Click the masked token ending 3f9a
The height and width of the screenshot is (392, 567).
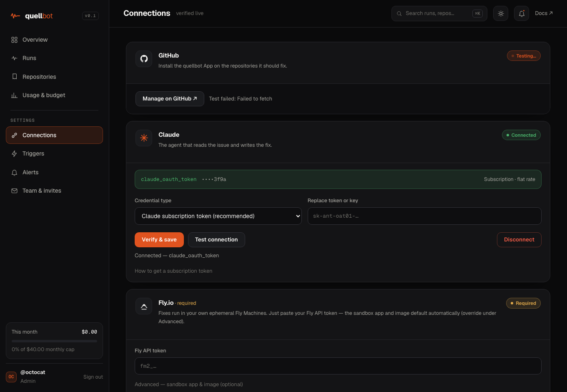pos(214,179)
